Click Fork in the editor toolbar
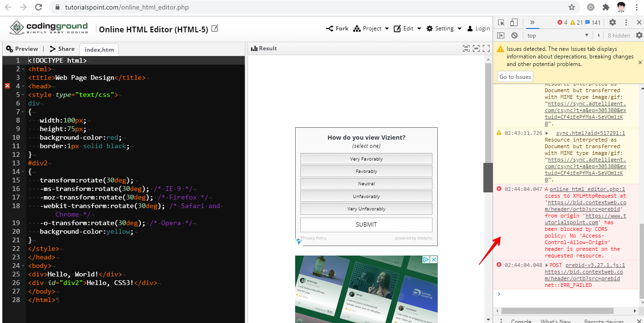The image size is (644, 323). point(337,28)
